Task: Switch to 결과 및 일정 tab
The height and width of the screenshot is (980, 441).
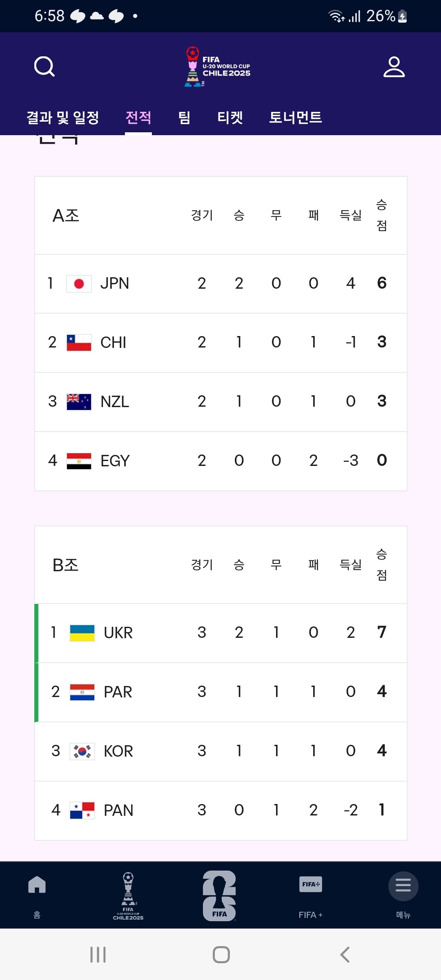Action: click(63, 118)
